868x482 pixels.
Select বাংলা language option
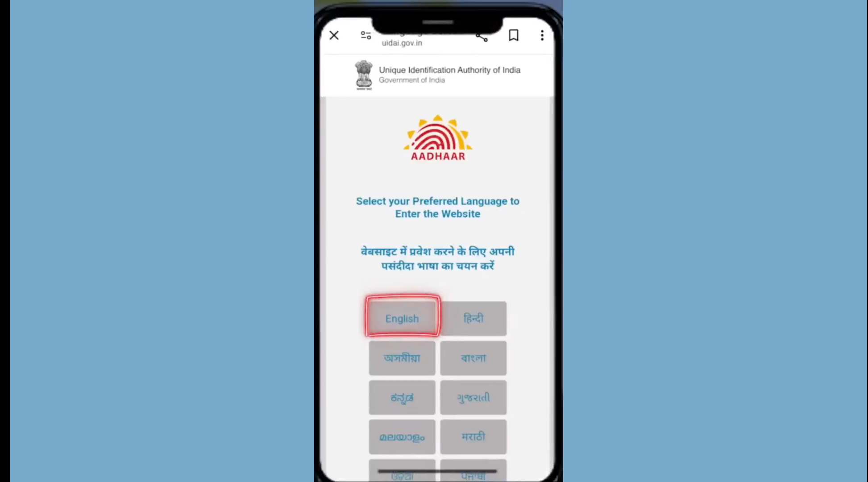point(473,358)
